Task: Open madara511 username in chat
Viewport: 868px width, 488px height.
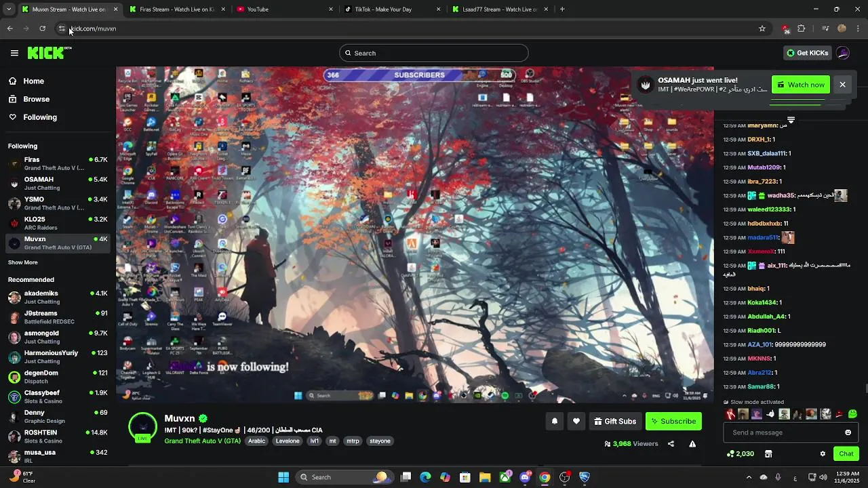Action: (763, 238)
